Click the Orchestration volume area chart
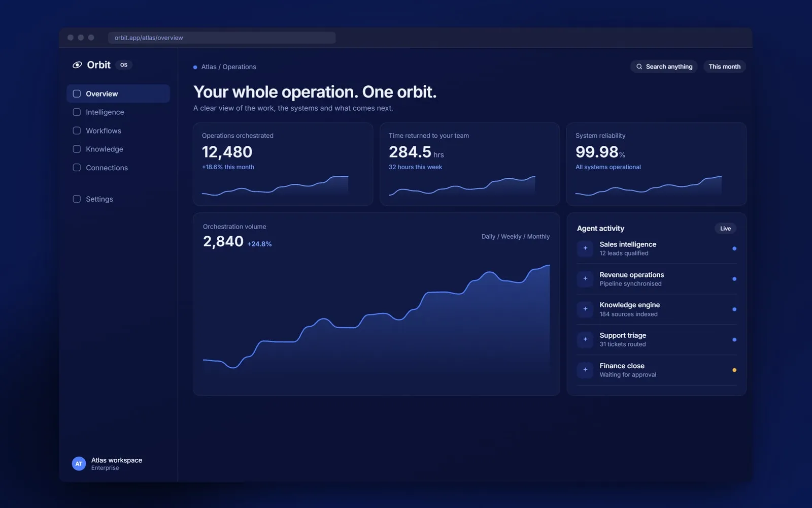812x508 pixels. 377,320
